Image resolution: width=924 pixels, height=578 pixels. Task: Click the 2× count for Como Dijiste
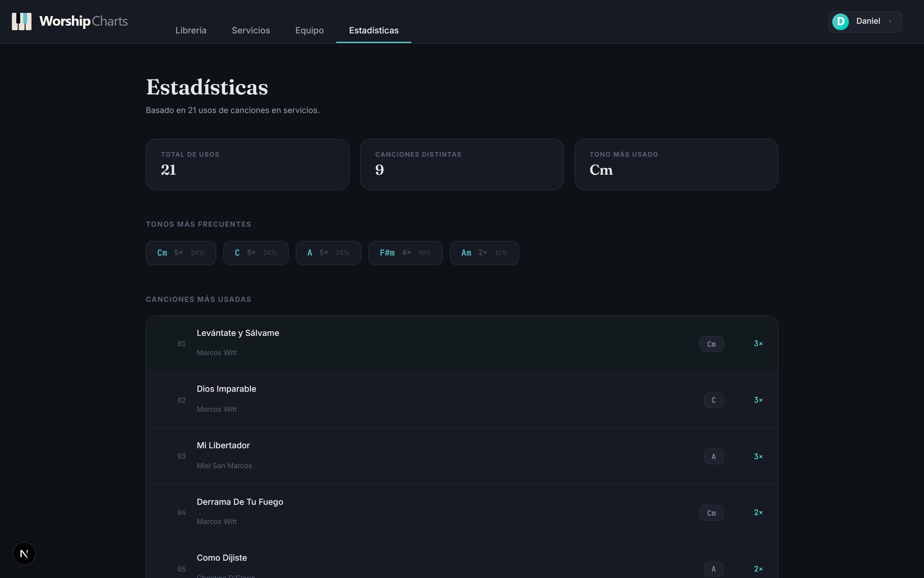click(758, 569)
